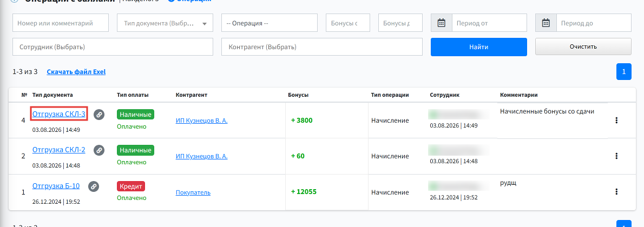
Task: Open the Сотрудник (Выбрать) selector
Action: pyautogui.click(x=113, y=47)
